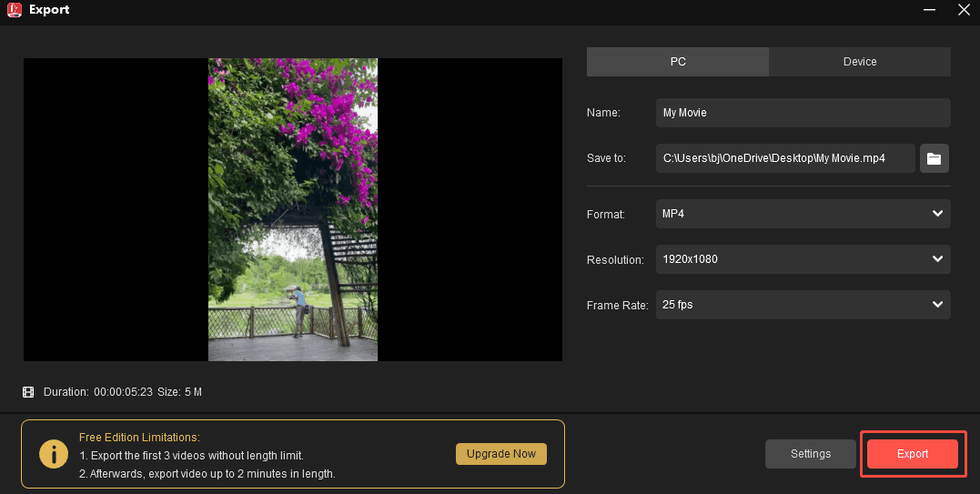980x494 pixels.
Task: Click the Duration: 00:00:05:23 text
Action: (98, 392)
